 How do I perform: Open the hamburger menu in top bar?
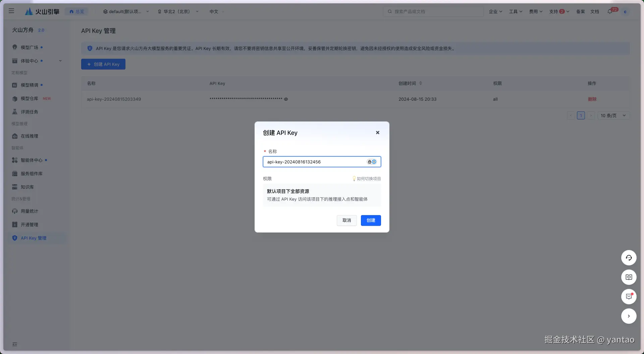(x=11, y=11)
